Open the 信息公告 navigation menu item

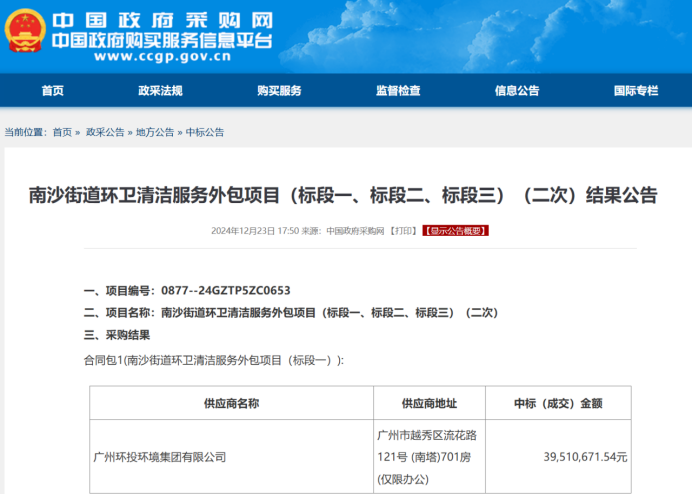click(517, 91)
